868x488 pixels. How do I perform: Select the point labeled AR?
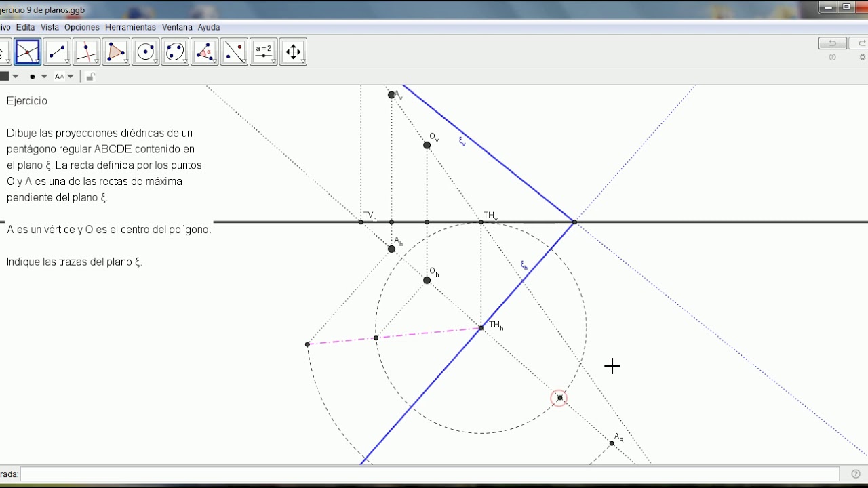(612, 443)
